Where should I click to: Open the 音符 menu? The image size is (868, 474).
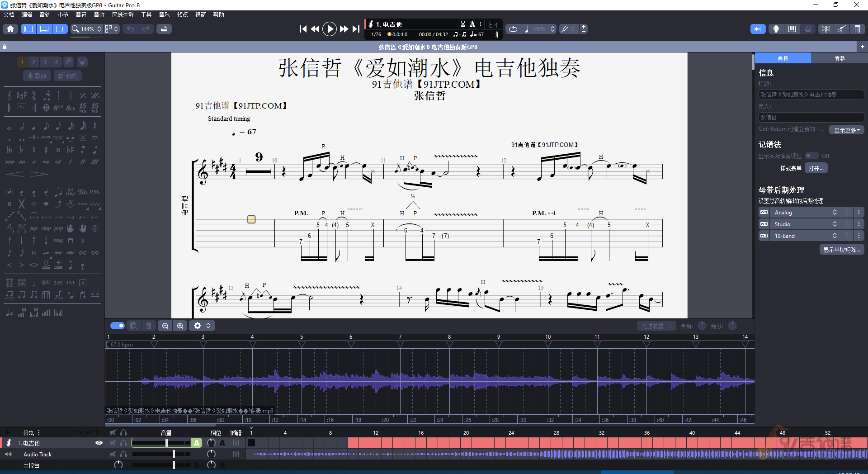coord(81,14)
